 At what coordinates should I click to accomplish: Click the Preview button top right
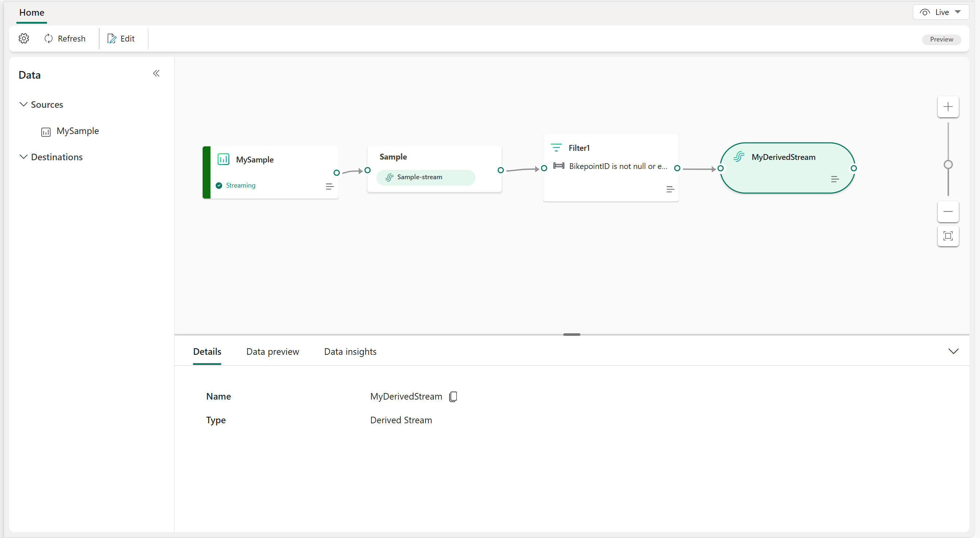[943, 39]
